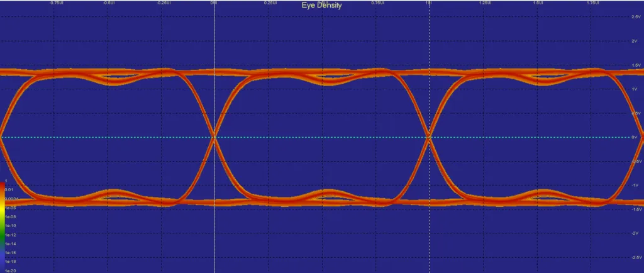The width and height of the screenshot is (644, 273).
Task: Click the 1.25UI time axis label
Action: click(x=485, y=3)
